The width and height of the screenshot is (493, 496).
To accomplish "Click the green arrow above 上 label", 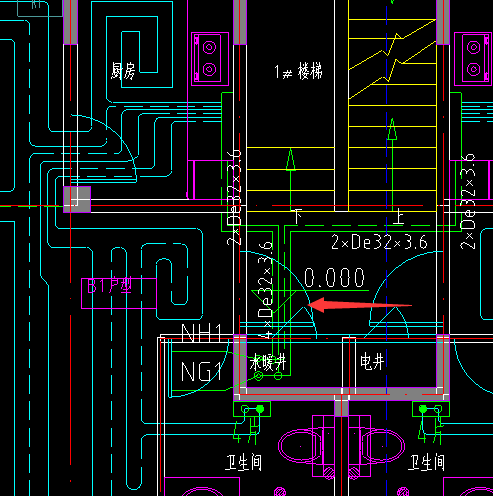I will point(392,164).
